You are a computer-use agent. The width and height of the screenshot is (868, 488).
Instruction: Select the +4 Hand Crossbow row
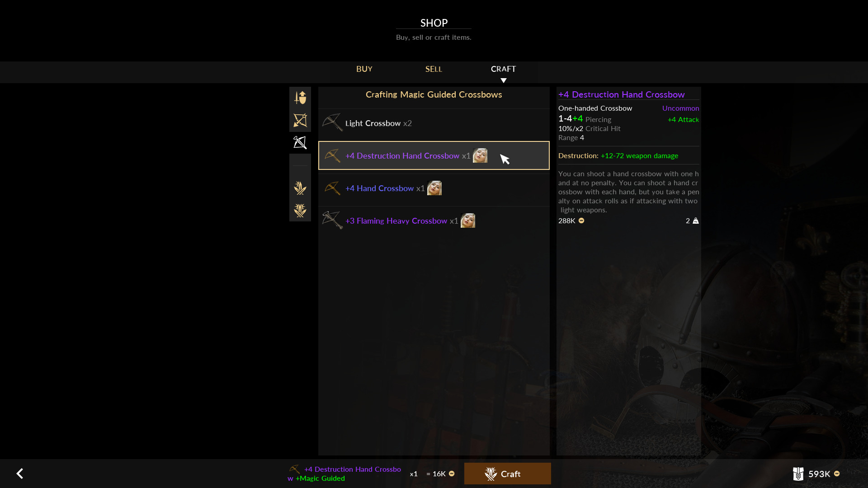tap(434, 188)
